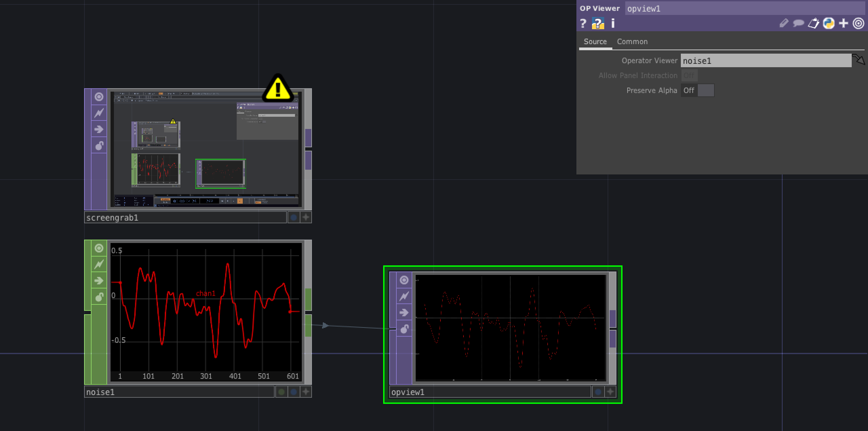Click the arrow flag on noise1
Image resolution: width=868 pixels, height=431 pixels.
pos(99,281)
